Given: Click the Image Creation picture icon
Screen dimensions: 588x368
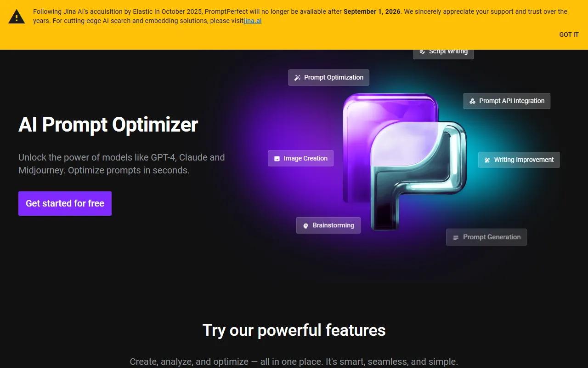Looking at the screenshot, I should tap(277, 159).
